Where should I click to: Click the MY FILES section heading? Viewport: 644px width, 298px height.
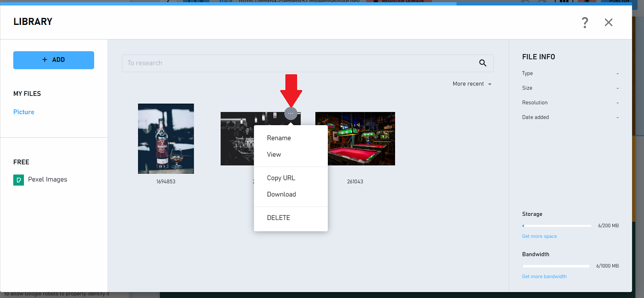(x=27, y=94)
